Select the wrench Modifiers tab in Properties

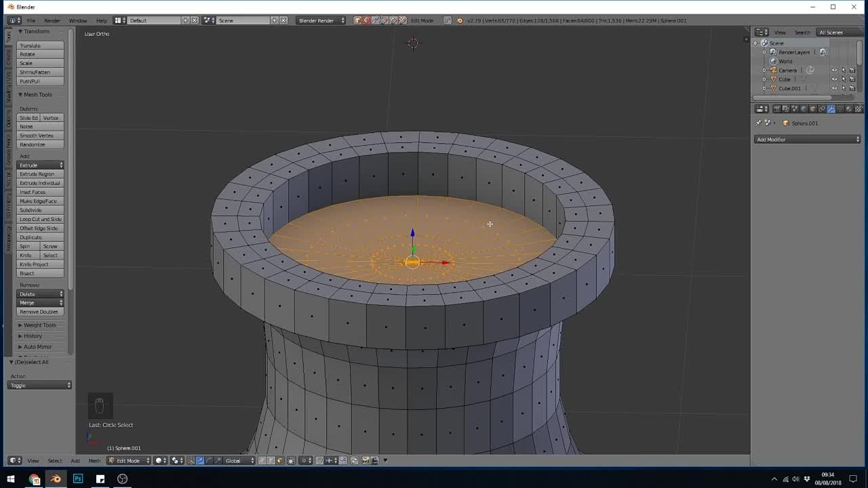[831, 108]
